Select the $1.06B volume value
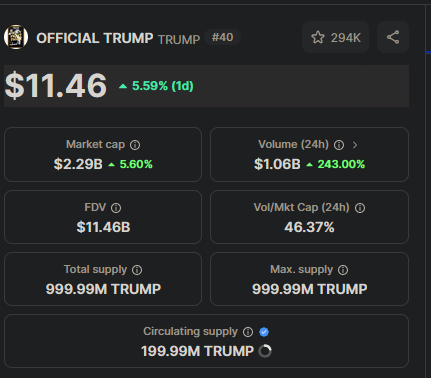 click(277, 164)
